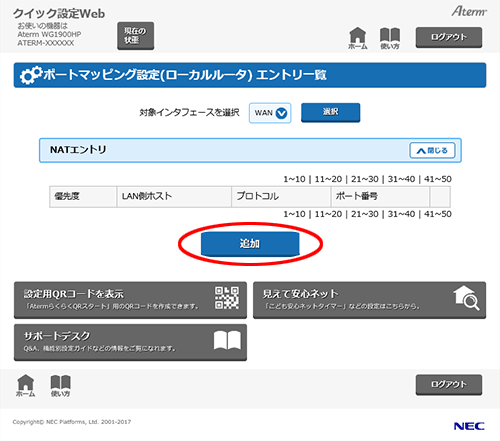Click the top ホーム home icon

[x=358, y=38]
